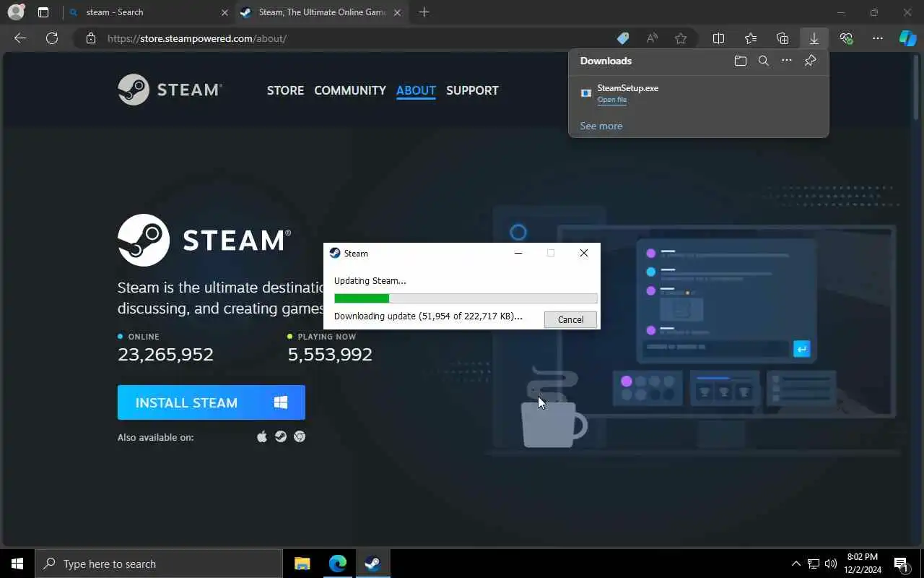Click Microsoft Edge taskbar icon
The height and width of the screenshot is (578, 924).
pyautogui.click(x=337, y=564)
